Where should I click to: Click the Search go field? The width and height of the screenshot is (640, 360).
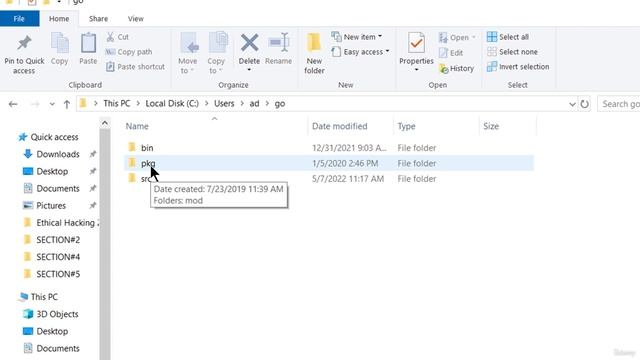(x=619, y=104)
